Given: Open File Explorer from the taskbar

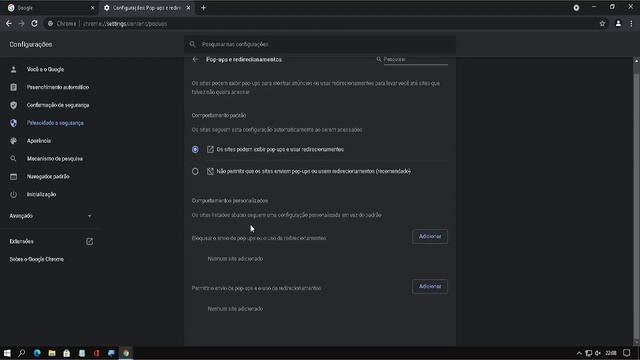Looking at the screenshot, I should click(x=52, y=353).
